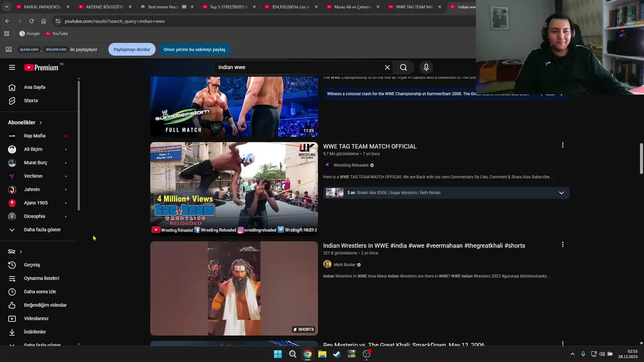Click Paylaşmayı durdur button
The height and width of the screenshot is (362, 644).
tap(132, 49)
